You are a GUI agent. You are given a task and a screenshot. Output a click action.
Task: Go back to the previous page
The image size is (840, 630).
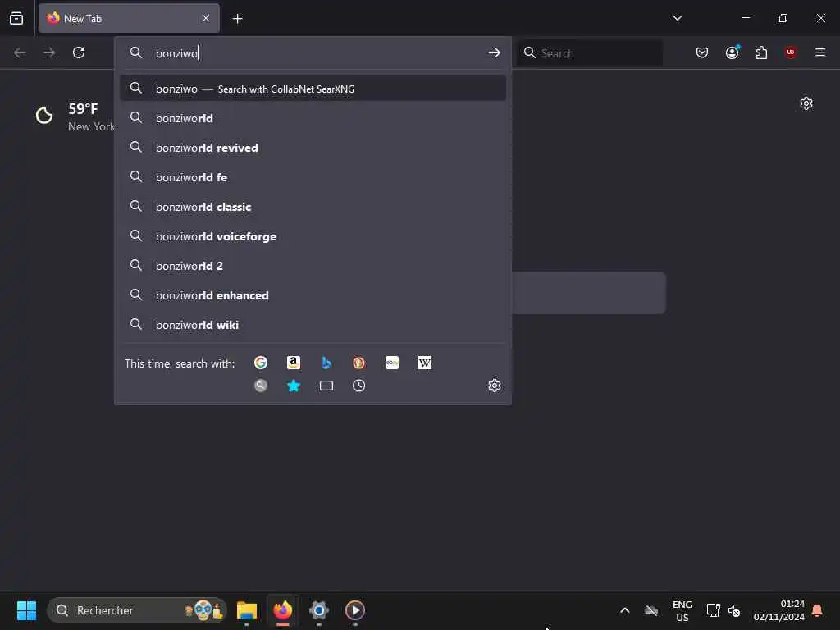(x=20, y=52)
